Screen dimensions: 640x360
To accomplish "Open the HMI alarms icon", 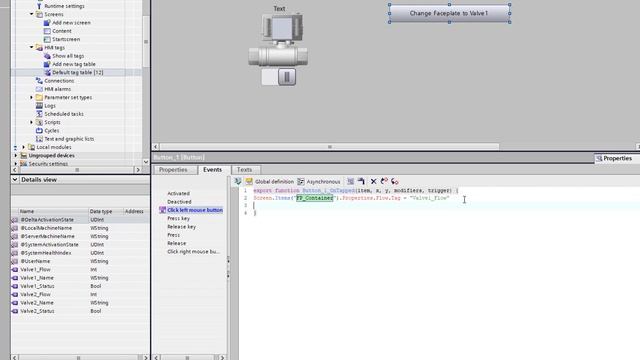I will [39, 89].
